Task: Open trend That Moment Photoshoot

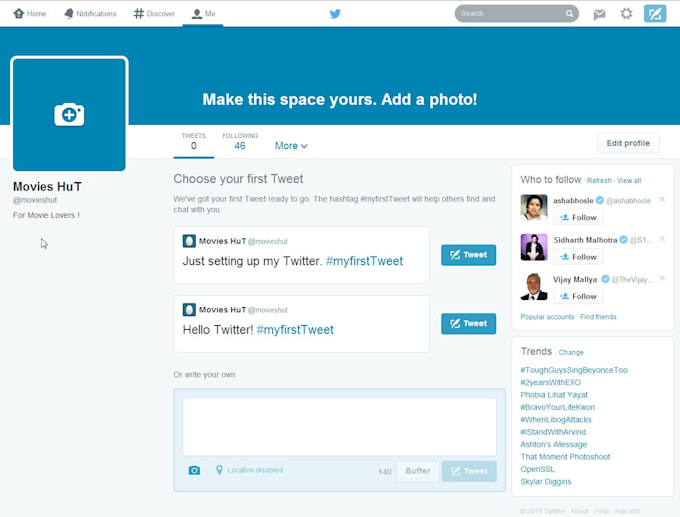Action: tap(565, 457)
